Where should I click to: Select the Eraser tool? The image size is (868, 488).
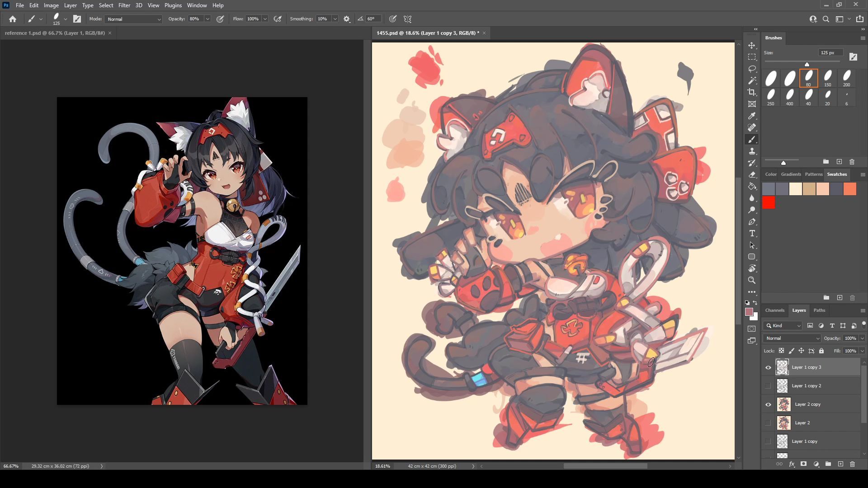[x=752, y=175]
